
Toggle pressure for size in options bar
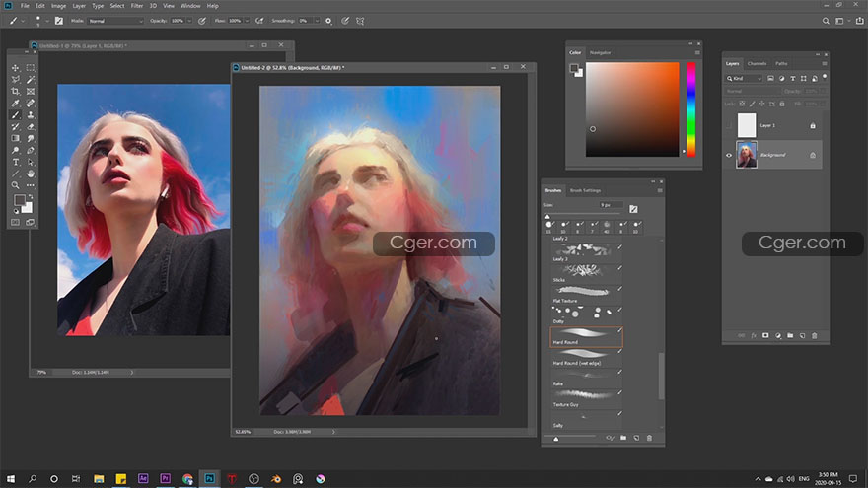pos(345,21)
